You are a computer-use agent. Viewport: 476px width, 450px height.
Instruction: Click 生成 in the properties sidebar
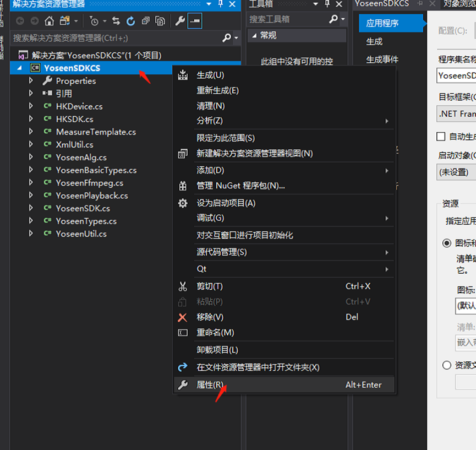pos(374,42)
